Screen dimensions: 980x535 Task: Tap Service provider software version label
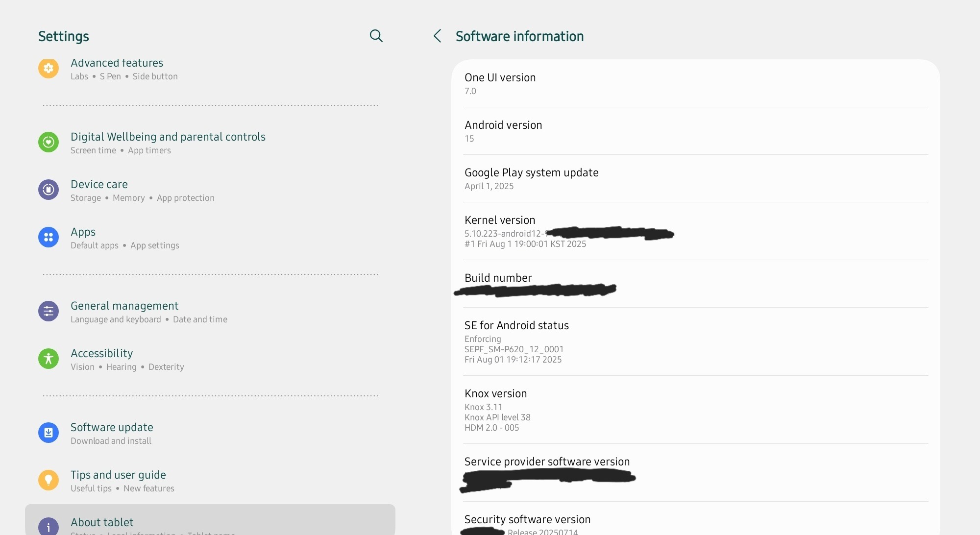(547, 462)
